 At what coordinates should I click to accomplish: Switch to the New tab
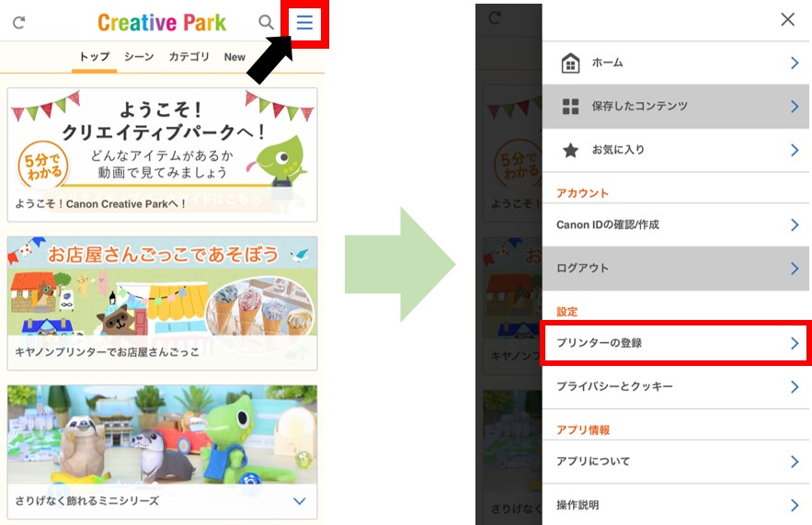pos(234,57)
